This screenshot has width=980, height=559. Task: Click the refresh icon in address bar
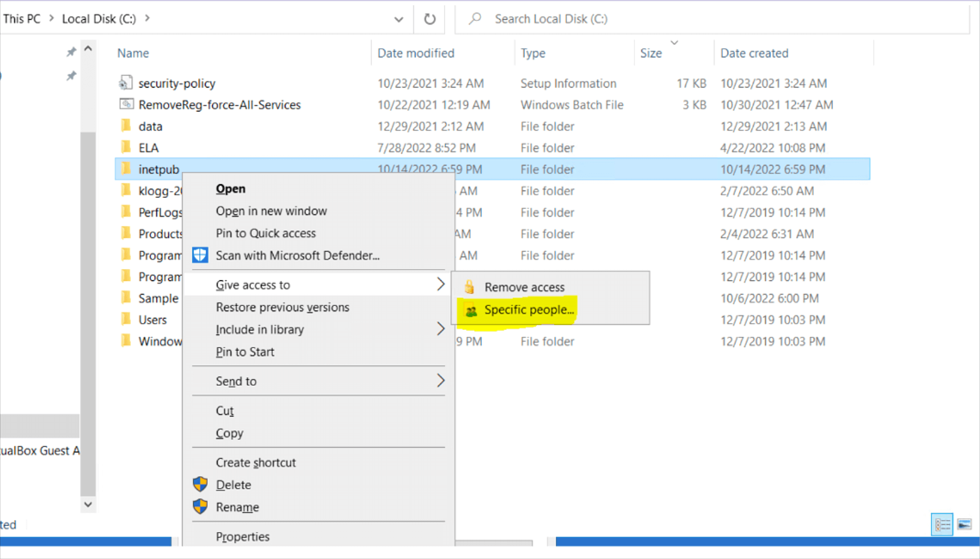click(x=429, y=19)
